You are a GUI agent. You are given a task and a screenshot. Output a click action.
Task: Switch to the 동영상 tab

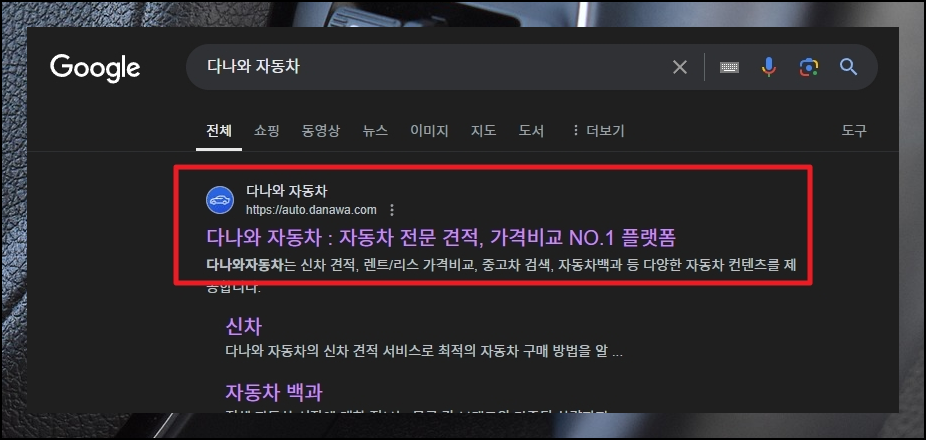click(x=321, y=131)
